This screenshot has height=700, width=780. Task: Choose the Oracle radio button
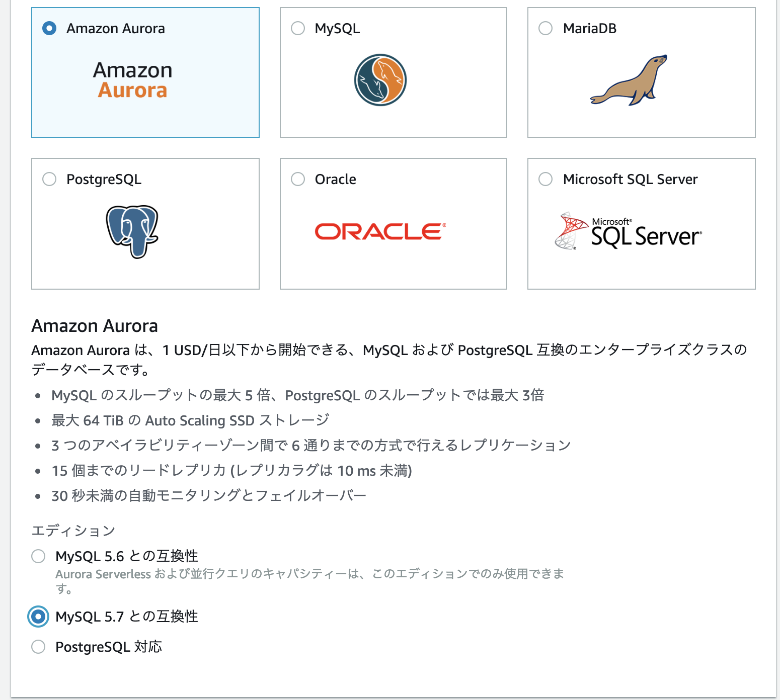(x=298, y=179)
